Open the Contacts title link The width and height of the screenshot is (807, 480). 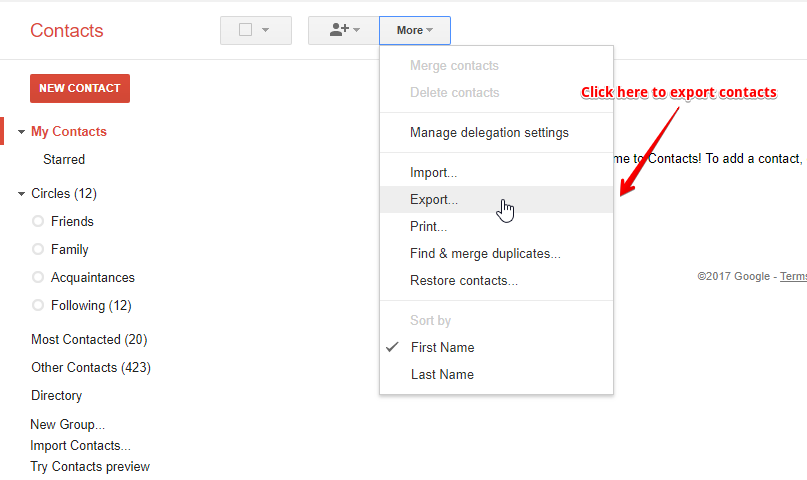click(x=66, y=30)
